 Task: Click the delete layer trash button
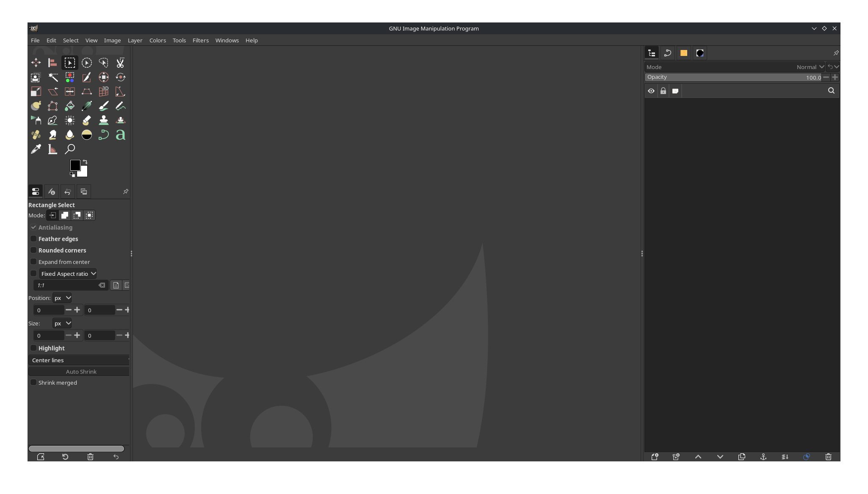[x=829, y=457]
